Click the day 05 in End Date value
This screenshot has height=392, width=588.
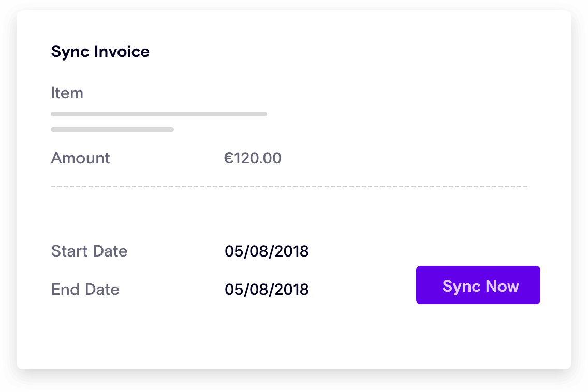(233, 289)
